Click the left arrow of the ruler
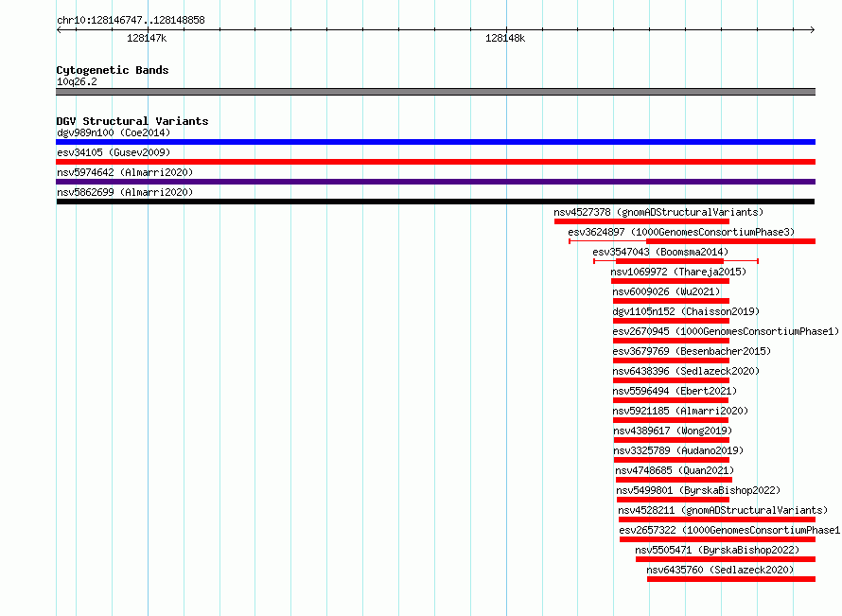Image resolution: width=842 pixels, height=616 pixels. pyautogui.click(x=59, y=30)
